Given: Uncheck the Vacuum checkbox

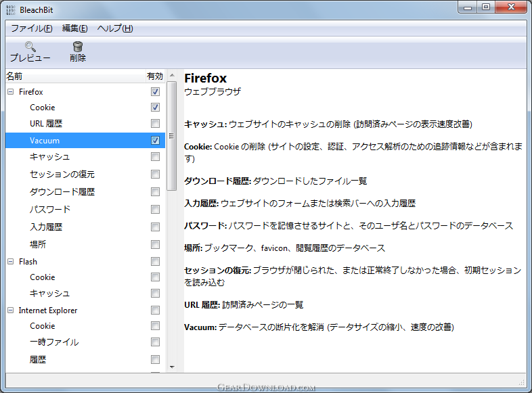Looking at the screenshot, I should click(x=155, y=141).
